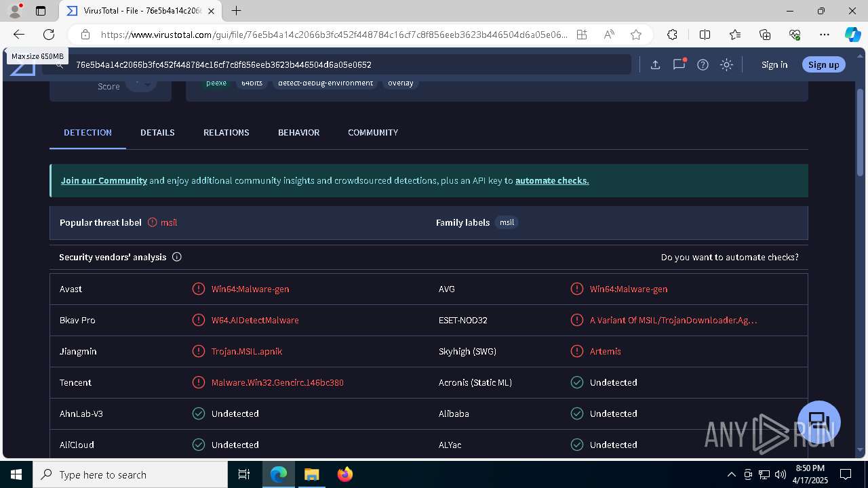
Task: View site information lock icon
Action: pos(85,35)
